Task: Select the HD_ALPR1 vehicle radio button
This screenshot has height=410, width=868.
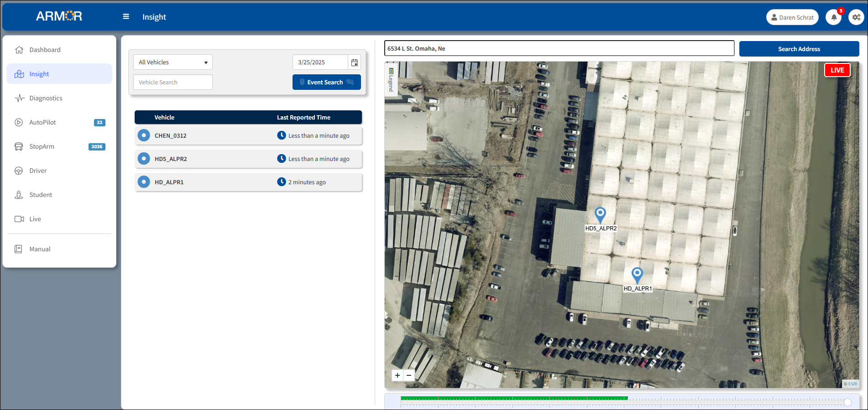Action: pos(144,182)
